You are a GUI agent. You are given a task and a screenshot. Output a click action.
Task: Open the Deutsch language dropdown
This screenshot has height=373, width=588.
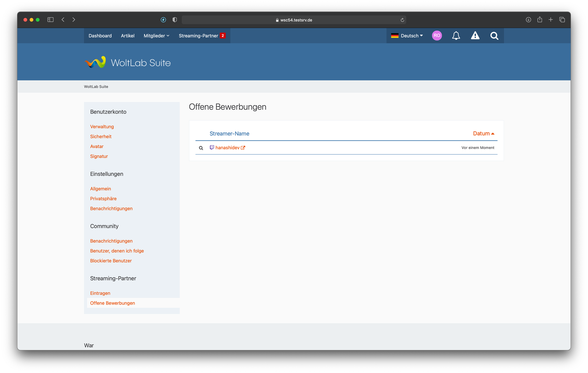tap(407, 36)
